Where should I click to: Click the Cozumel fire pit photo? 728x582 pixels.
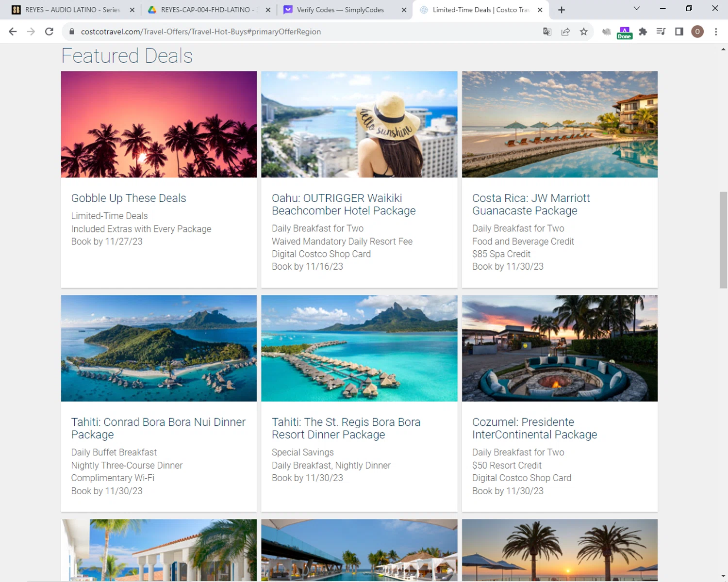pos(560,348)
